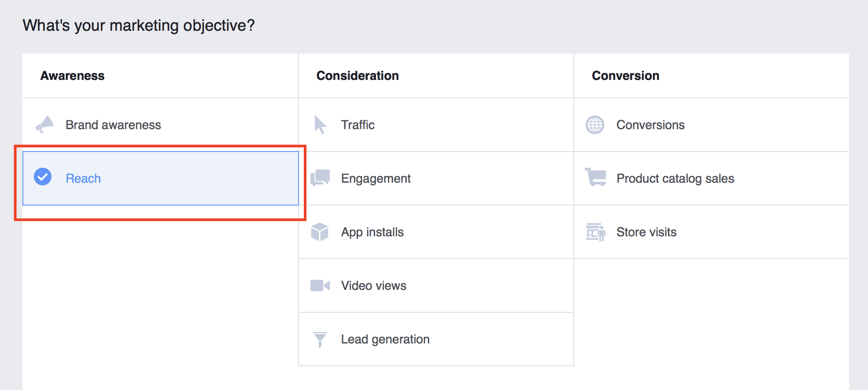
Task: Click the funnel icon beside Lead generation
Action: [320, 339]
